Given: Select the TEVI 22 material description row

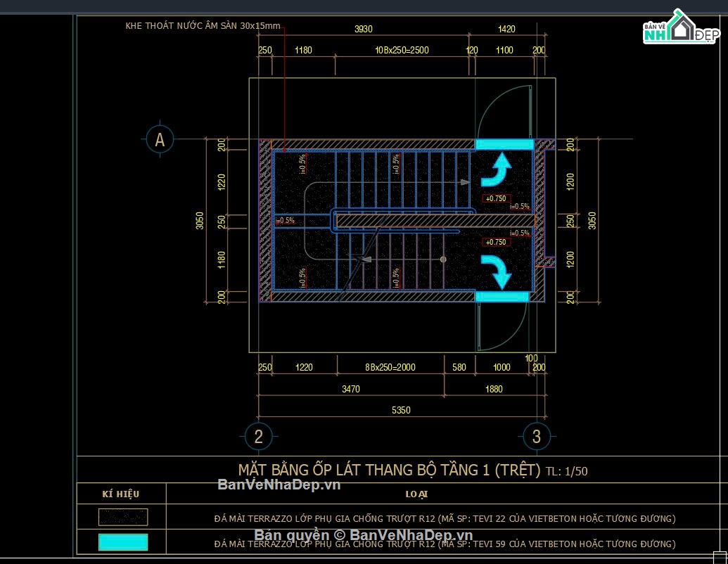Looking at the screenshot, I should click(x=445, y=518).
